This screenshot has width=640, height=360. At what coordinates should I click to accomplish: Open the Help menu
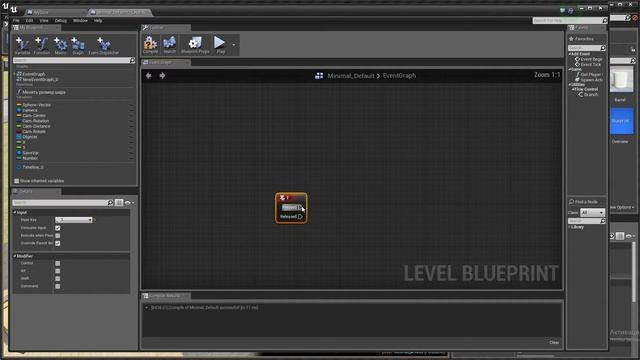[x=98, y=20]
